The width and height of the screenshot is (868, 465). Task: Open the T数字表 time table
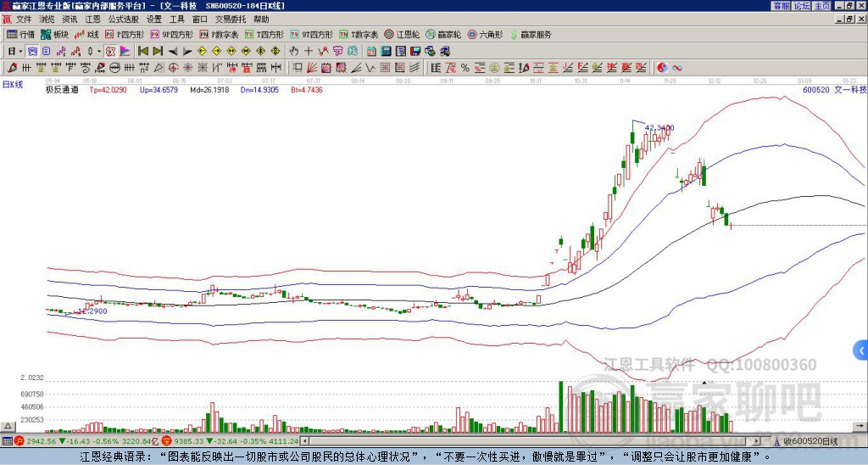coord(359,34)
